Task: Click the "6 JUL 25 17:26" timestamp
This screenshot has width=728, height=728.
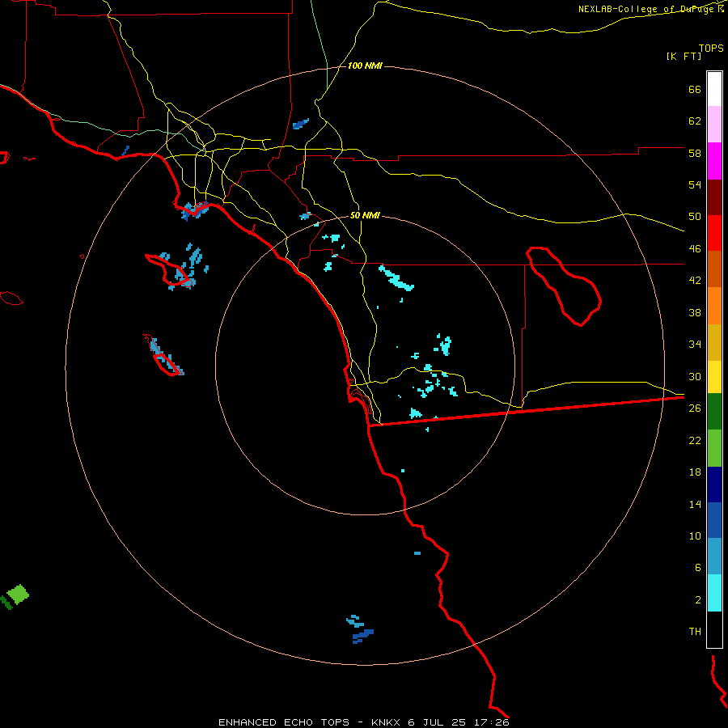Action: tap(459, 722)
